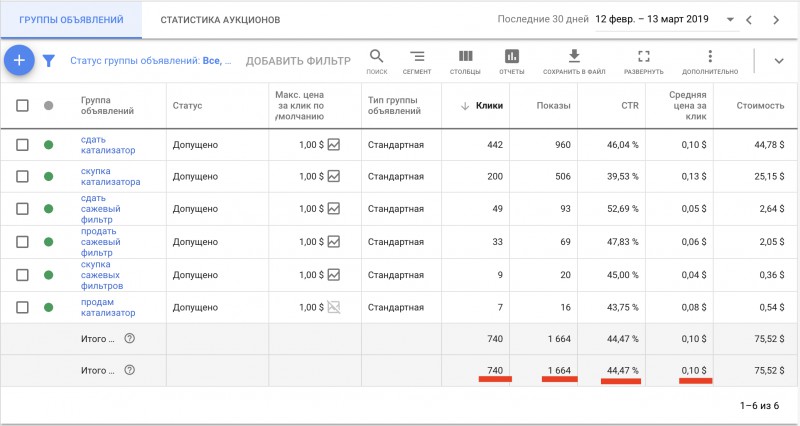800x426 pixels.
Task: Open the filter funnel icon
Action: click(x=48, y=61)
